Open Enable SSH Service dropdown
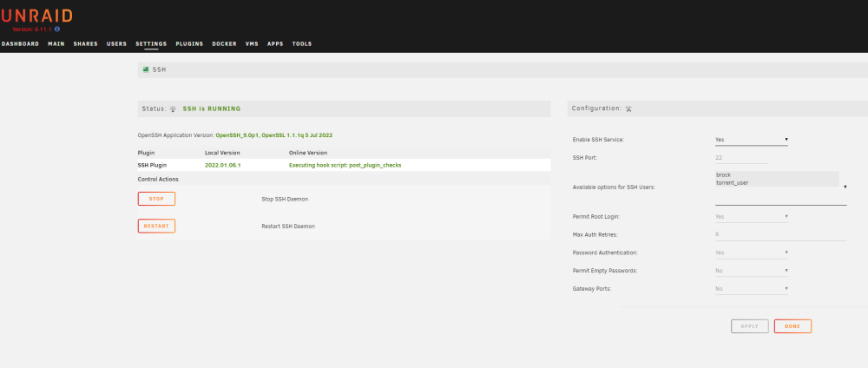 click(751, 140)
